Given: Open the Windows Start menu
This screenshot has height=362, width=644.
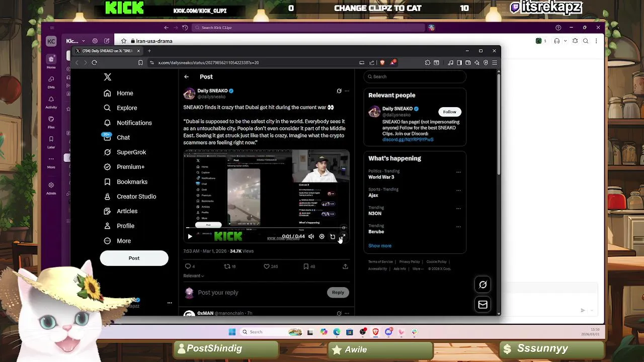Looking at the screenshot, I should tap(232, 332).
